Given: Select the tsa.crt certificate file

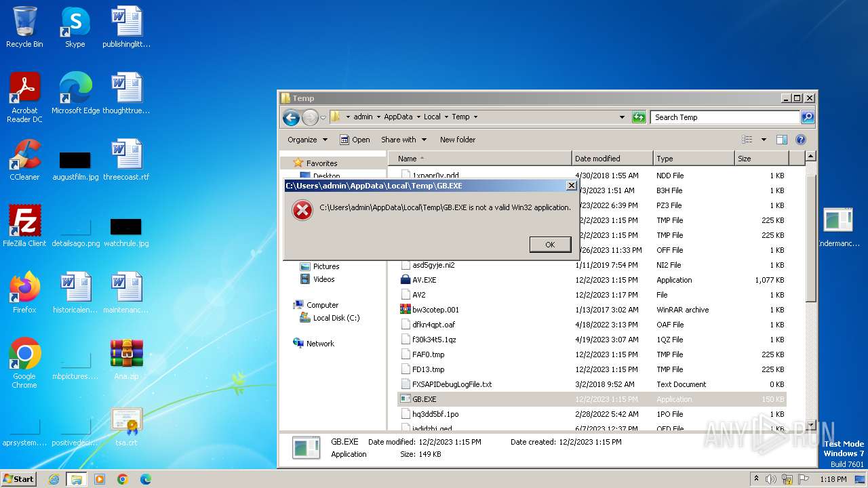Looking at the screenshot, I should tap(126, 426).
